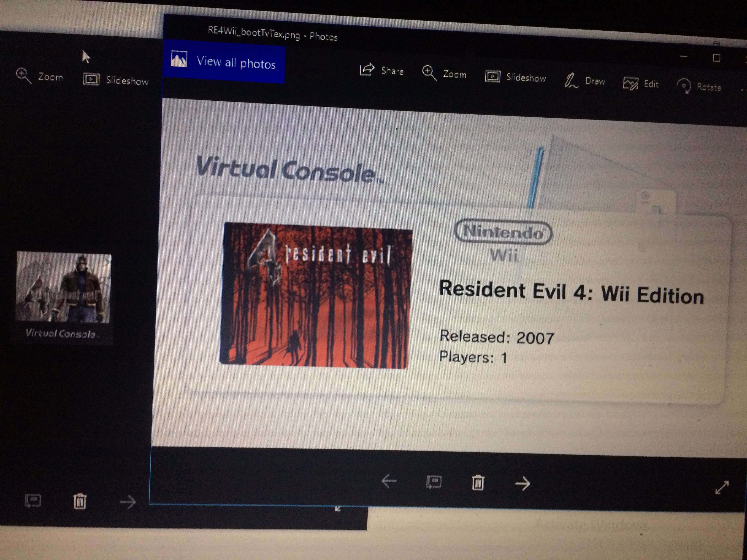Viewport: 747px width, 560px height.
Task: Start Slideshow from the front Photos toolbar
Action: coord(516,77)
